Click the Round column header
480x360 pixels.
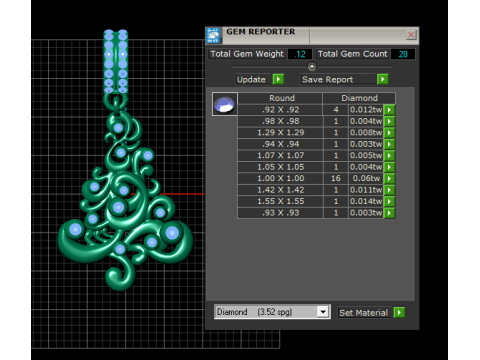(x=280, y=98)
